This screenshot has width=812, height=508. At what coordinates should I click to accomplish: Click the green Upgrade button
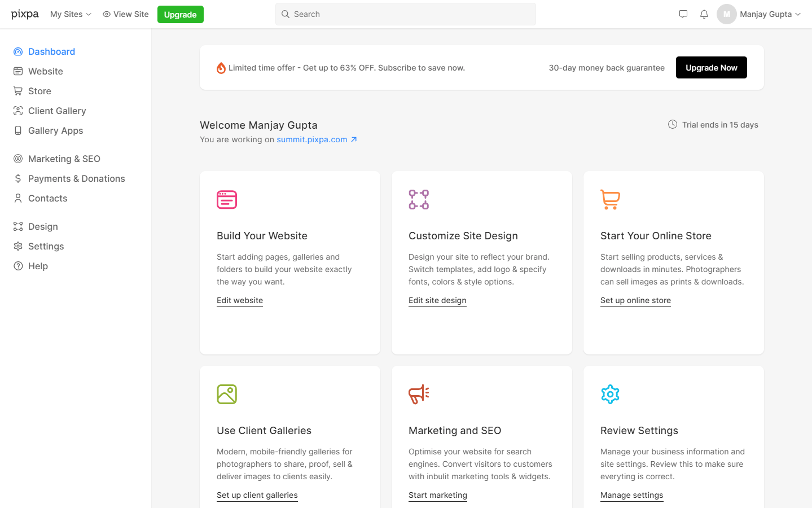(180, 15)
